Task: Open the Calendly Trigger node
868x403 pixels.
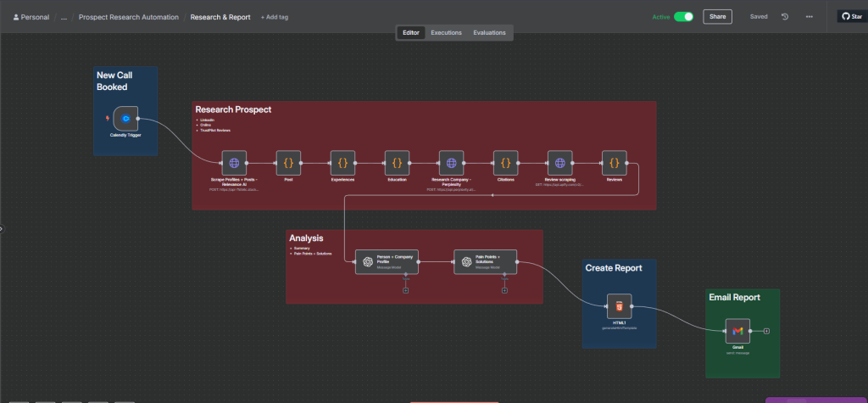Action: (125, 119)
